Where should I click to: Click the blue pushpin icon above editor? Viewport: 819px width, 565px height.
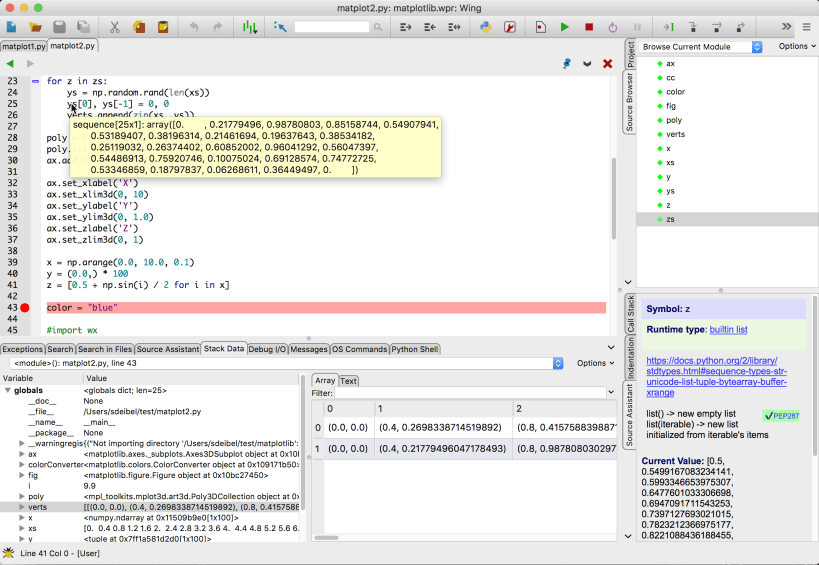[x=567, y=64]
